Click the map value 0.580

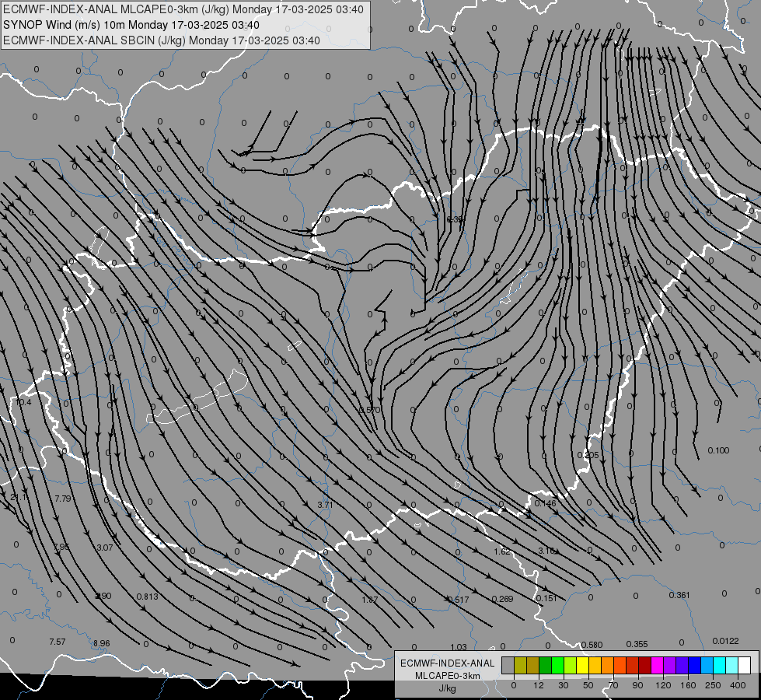[592, 645]
